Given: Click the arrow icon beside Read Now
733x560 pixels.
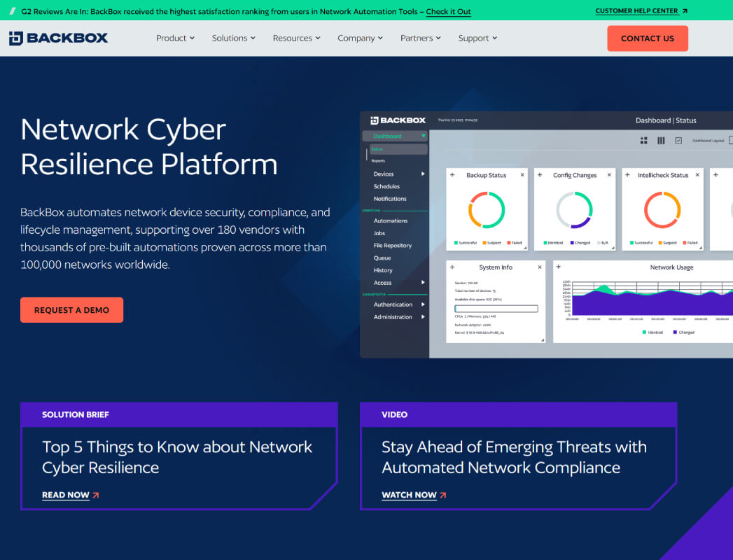Looking at the screenshot, I should 96,495.
